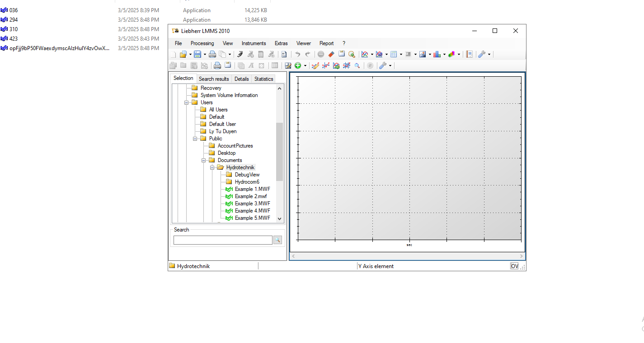Click the wrench icon in the top toolbar row
This screenshot has height=343, width=644.
482,54
